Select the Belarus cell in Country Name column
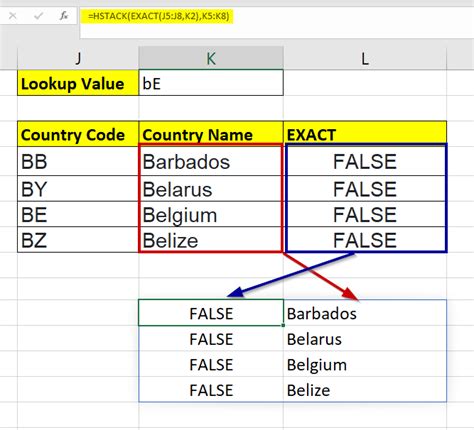This screenshot has width=474, height=430. [x=211, y=189]
